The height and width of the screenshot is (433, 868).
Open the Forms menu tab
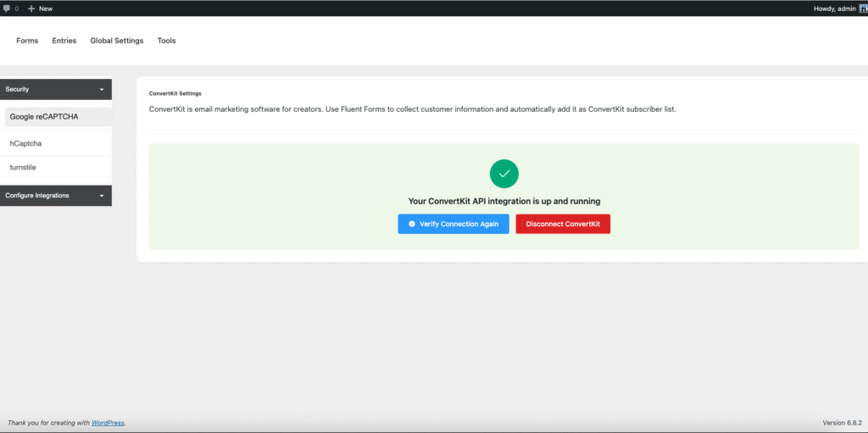coord(27,41)
